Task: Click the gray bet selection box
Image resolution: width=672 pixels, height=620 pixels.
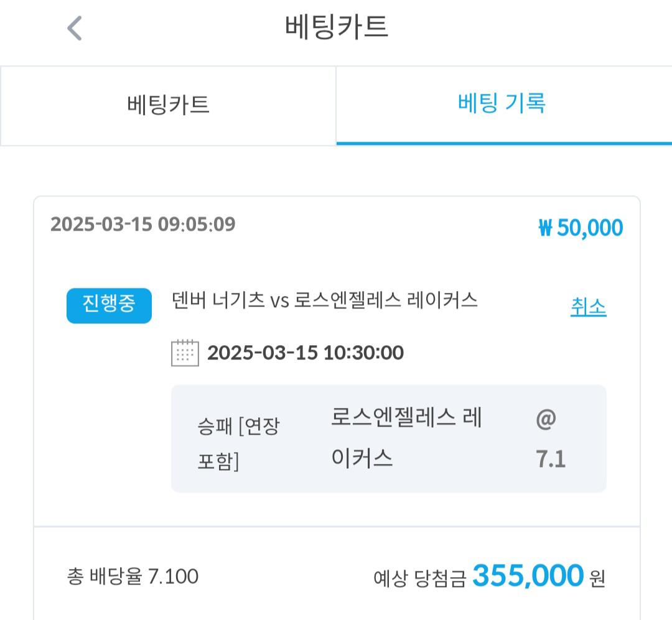Action: point(389,438)
